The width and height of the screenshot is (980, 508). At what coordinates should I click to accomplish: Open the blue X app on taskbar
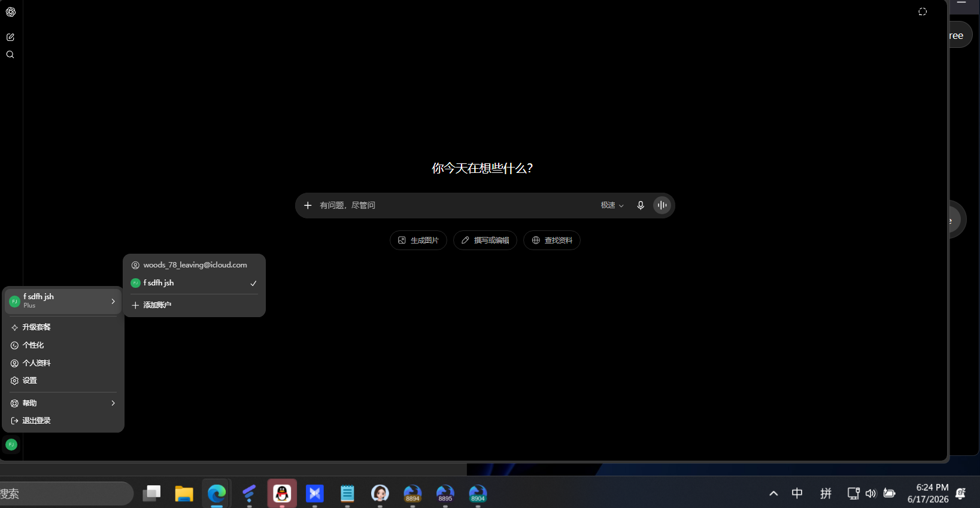[x=315, y=494]
